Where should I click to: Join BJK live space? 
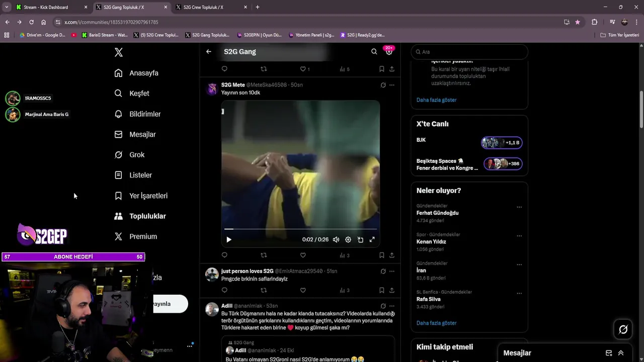502,143
